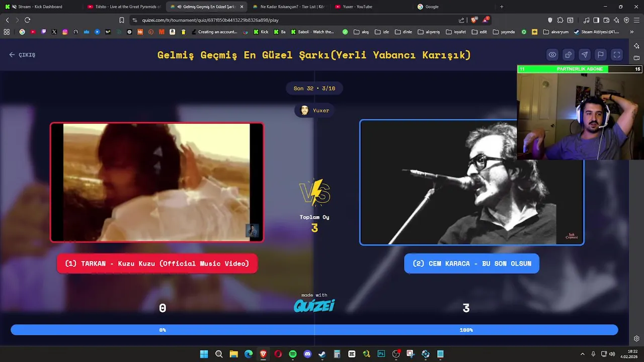
Task: Vote for TARKAN - Kuzu Kuzu button
Action: 157,263
